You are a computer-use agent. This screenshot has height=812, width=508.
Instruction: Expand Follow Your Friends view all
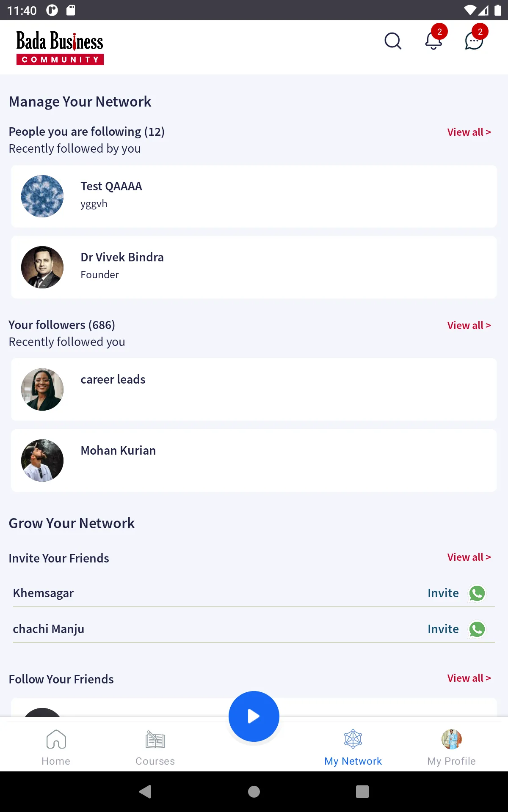coord(469,678)
